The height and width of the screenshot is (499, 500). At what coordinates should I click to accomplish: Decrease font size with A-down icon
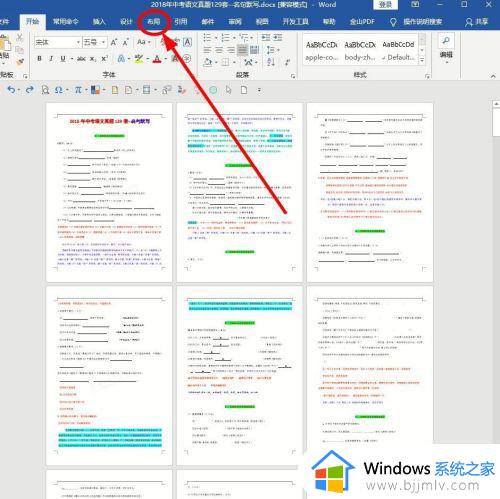pos(126,42)
